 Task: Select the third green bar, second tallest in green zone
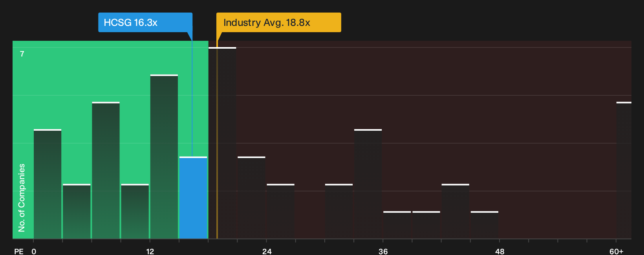click(x=106, y=170)
